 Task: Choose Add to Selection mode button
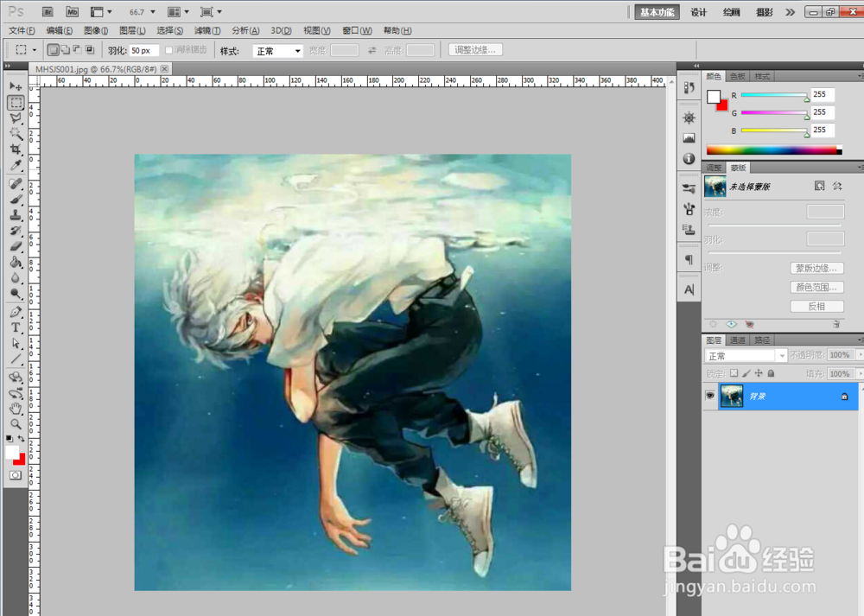click(x=66, y=50)
